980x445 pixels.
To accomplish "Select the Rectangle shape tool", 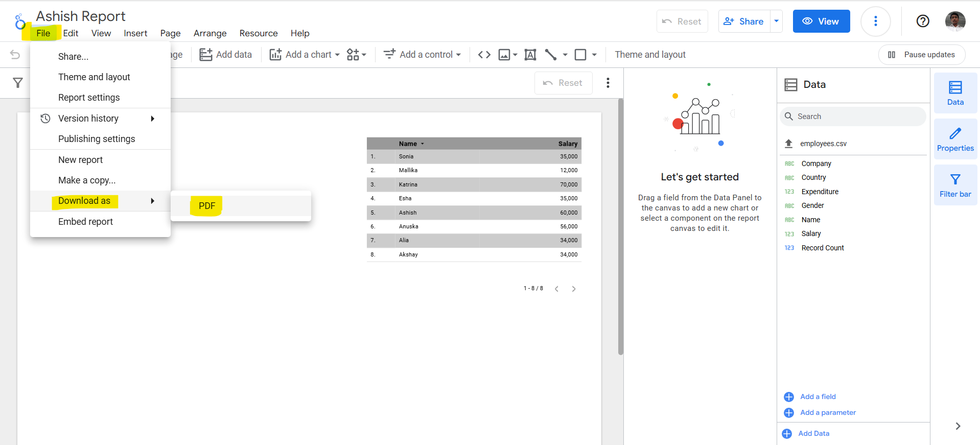I will [580, 55].
